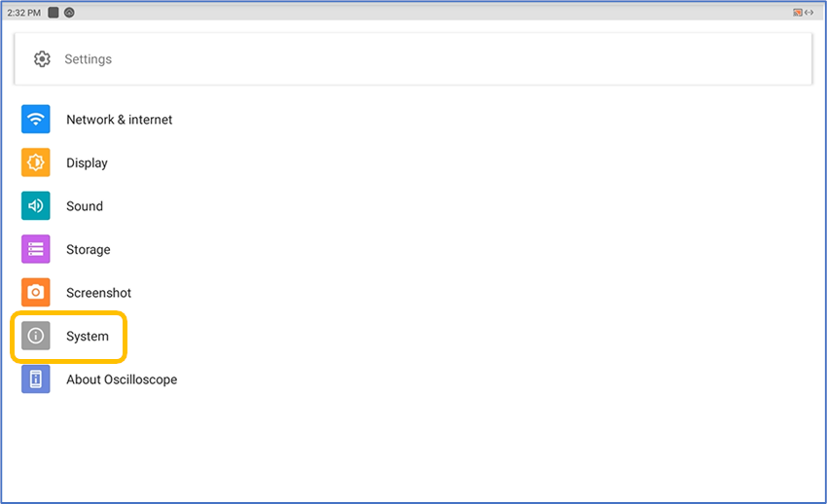Open Screenshot settings entry
The height and width of the screenshot is (504, 827).
pyautogui.click(x=98, y=293)
